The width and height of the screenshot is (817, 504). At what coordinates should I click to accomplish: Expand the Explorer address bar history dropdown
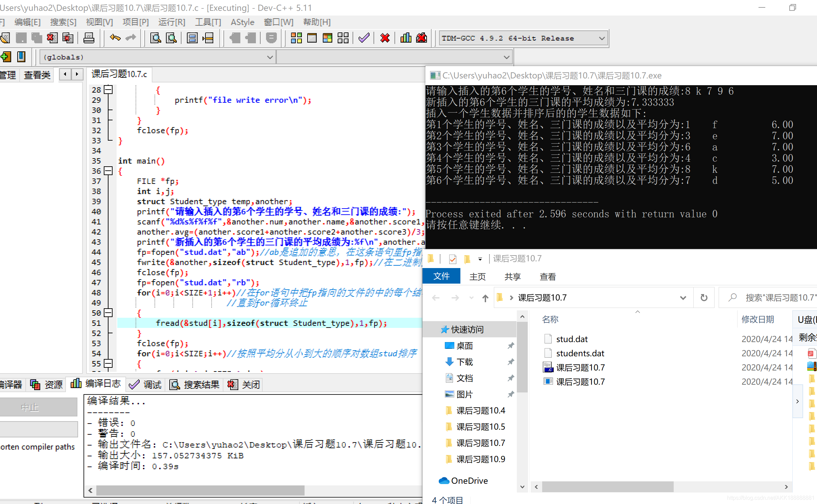(683, 298)
